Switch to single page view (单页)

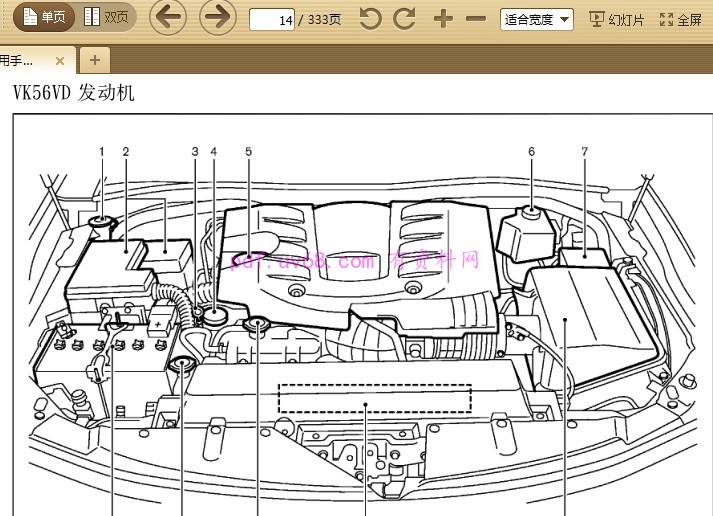(42, 17)
